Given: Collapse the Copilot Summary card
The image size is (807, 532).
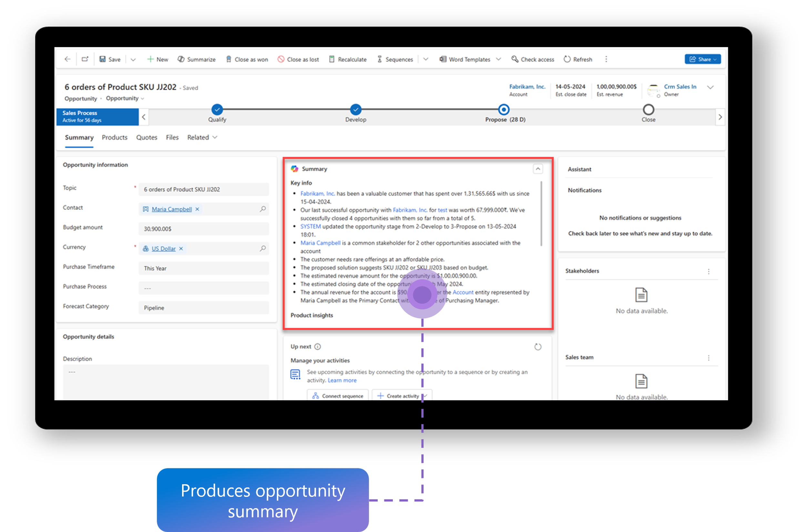Looking at the screenshot, I should [538, 169].
